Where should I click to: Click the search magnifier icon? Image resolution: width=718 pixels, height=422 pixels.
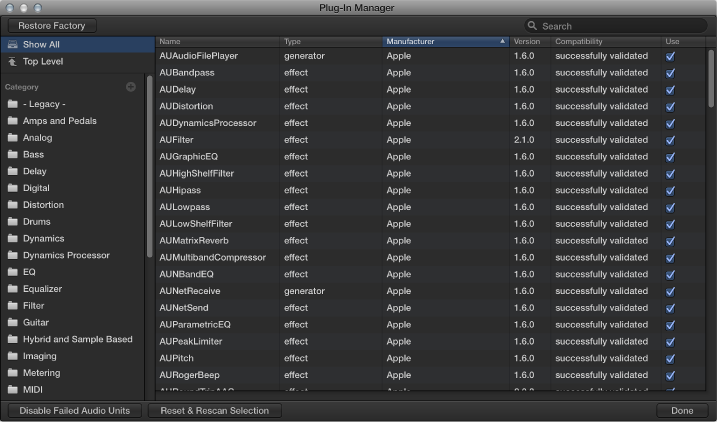click(532, 26)
